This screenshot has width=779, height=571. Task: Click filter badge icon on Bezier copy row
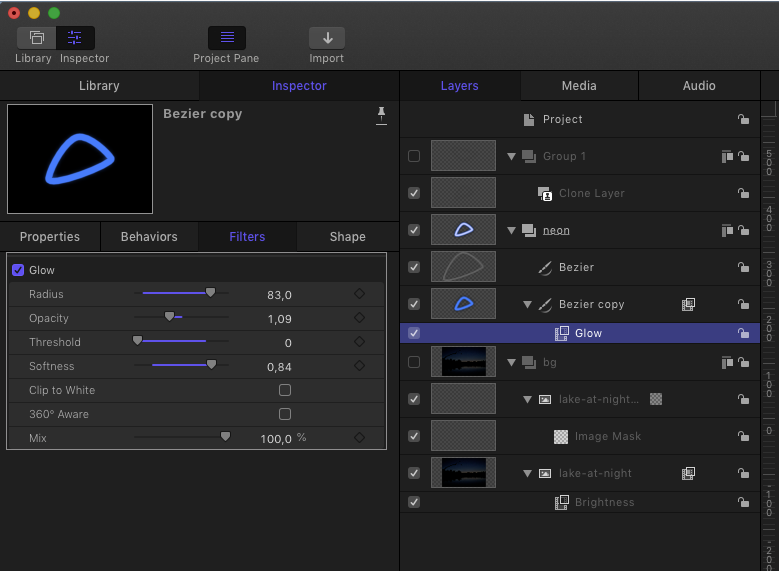(x=688, y=305)
